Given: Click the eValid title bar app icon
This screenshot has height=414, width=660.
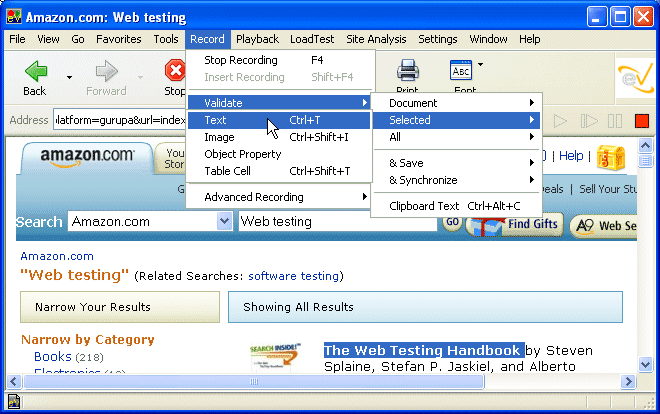Looking at the screenshot, I should click(x=13, y=17).
